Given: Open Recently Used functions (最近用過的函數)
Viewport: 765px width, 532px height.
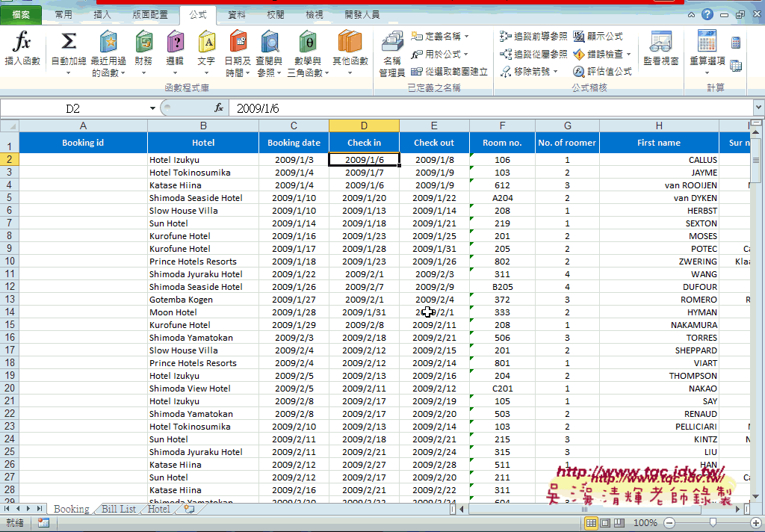Looking at the screenshot, I should point(108,54).
